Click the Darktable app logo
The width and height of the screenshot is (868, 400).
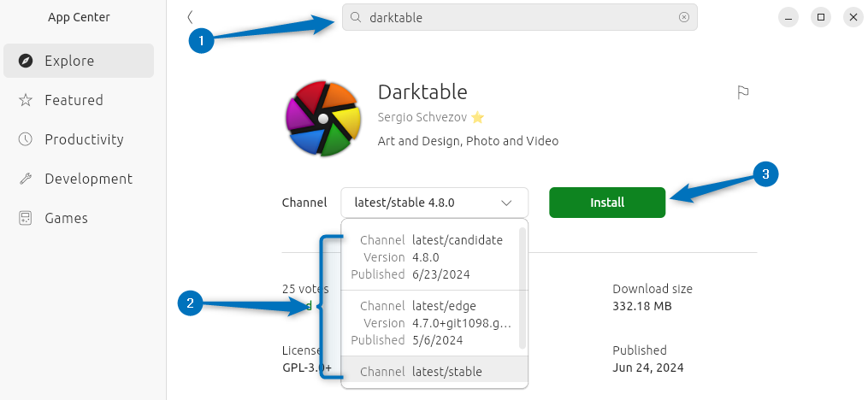[323, 119]
